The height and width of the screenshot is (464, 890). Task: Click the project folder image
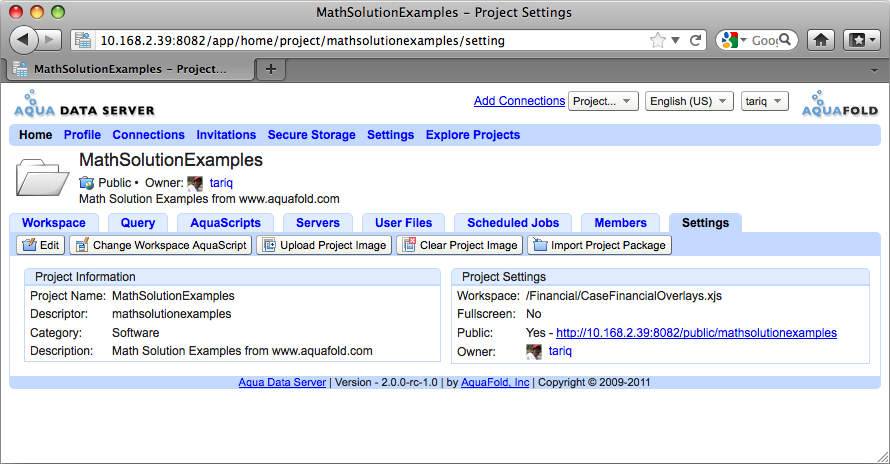42,179
